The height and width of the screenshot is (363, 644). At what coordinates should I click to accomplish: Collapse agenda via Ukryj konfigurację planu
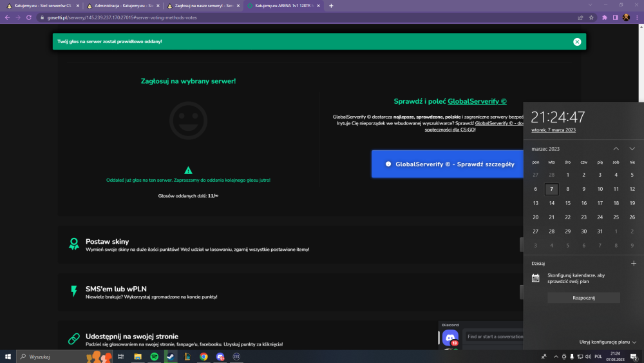[607, 342]
